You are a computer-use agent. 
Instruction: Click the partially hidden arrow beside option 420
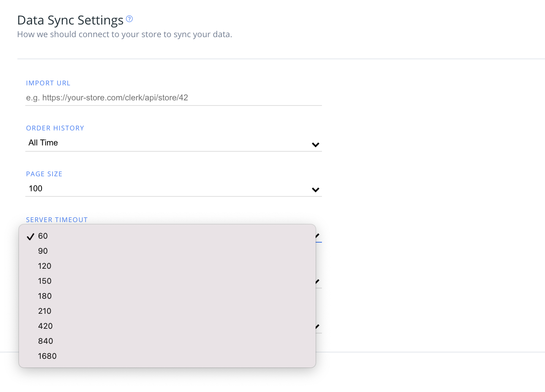pyautogui.click(x=318, y=326)
